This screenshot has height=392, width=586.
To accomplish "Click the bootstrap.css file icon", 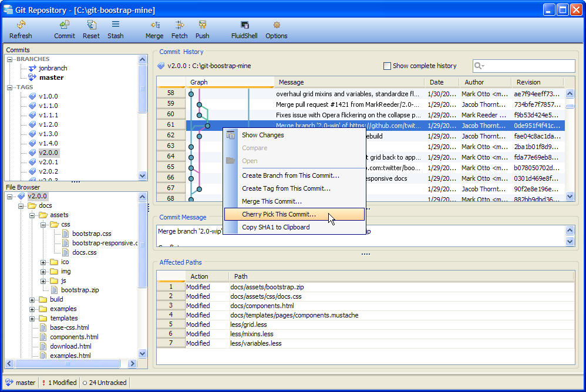I will point(65,234).
